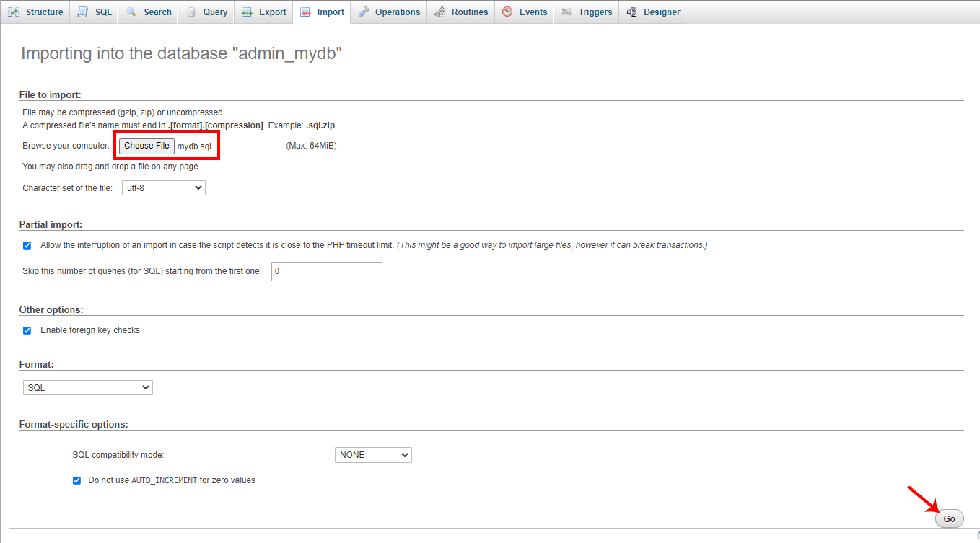980x543 pixels.
Task: Toggle allow interruption of import checkbox
Action: [x=27, y=245]
